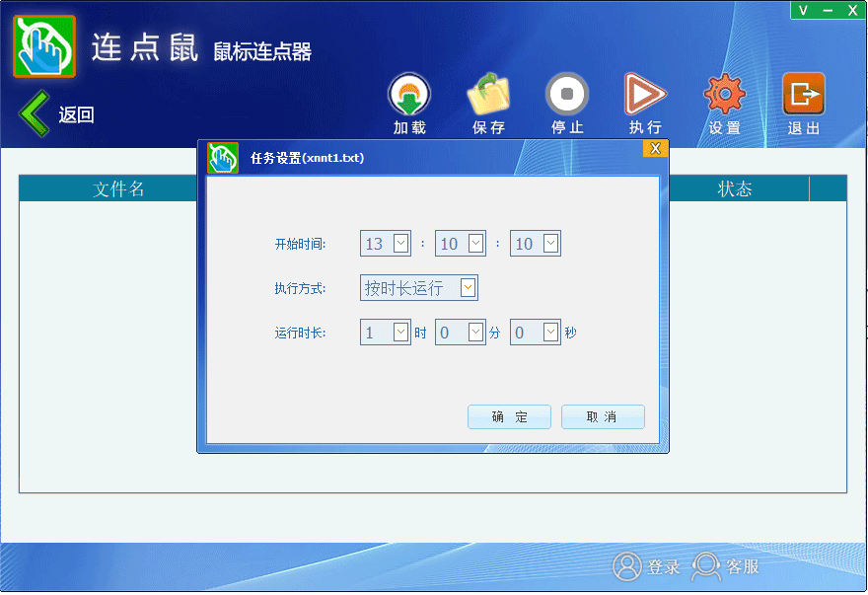This screenshot has height=595, width=868.
Task: Open 设置 (settings) gear icon
Action: coord(725,94)
